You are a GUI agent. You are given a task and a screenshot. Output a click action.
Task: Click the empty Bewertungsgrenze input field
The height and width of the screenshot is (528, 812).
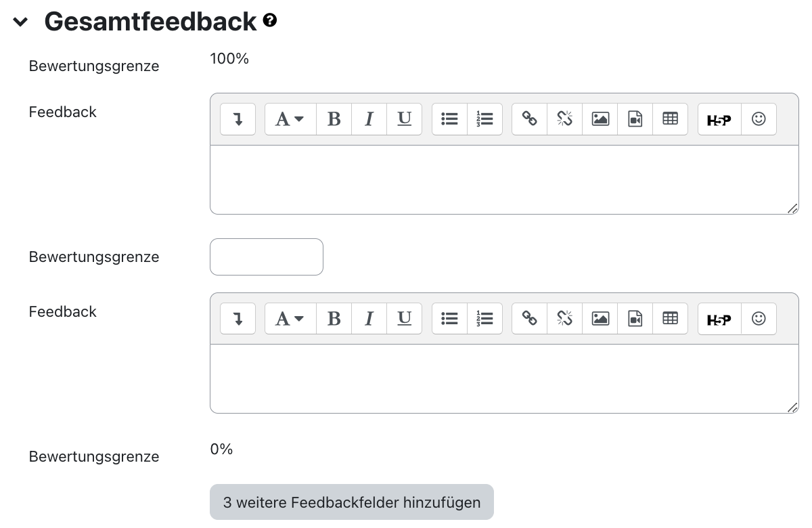click(x=266, y=257)
